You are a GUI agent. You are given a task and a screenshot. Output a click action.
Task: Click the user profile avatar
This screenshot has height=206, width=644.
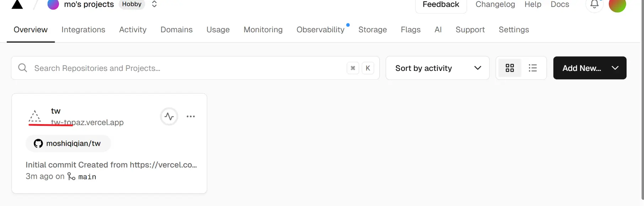click(617, 5)
